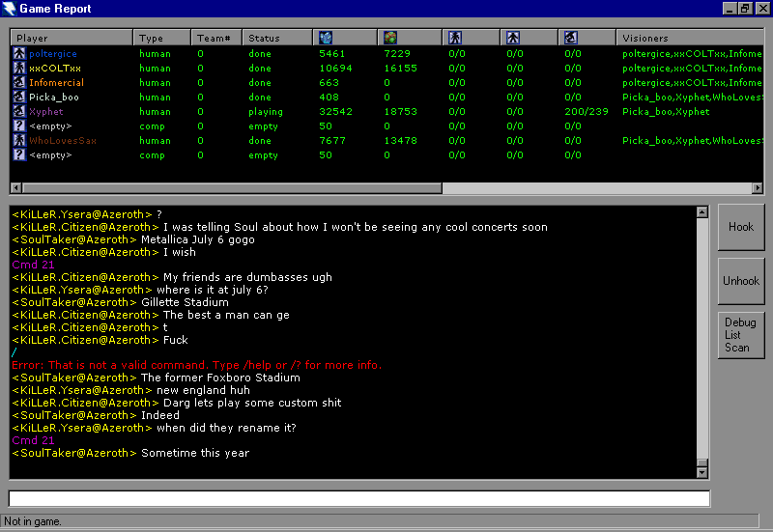Image resolution: width=773 pixels, height=532 pixels.
Task: Click the question mark icon of last empty slot
Action: (19, 154)
